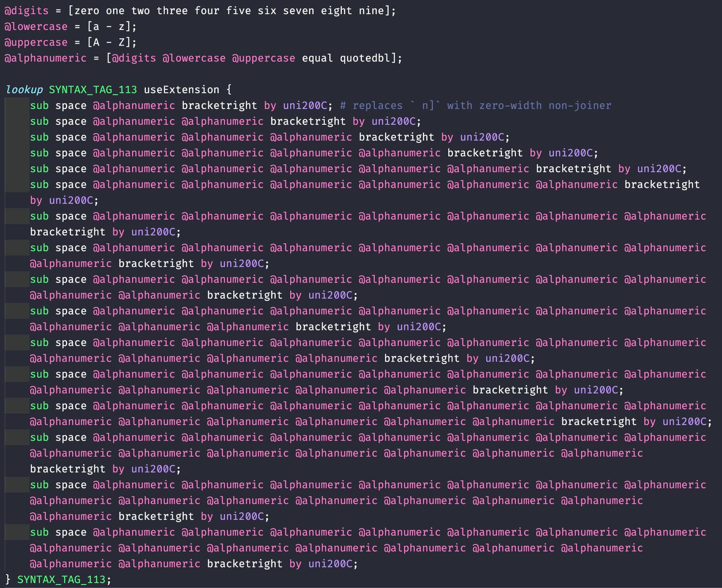Click the 'useExtension' keyword
Viewport: 722px width, 588px height.
tap(181, 89)
